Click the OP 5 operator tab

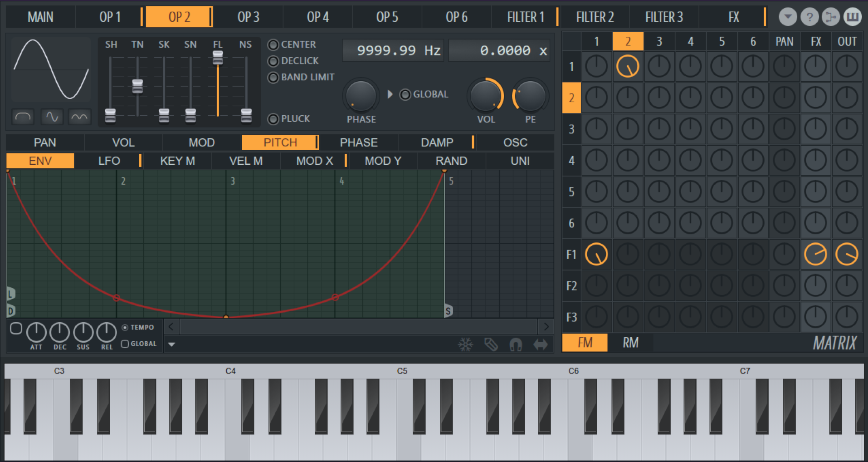[x=387, y=17]
